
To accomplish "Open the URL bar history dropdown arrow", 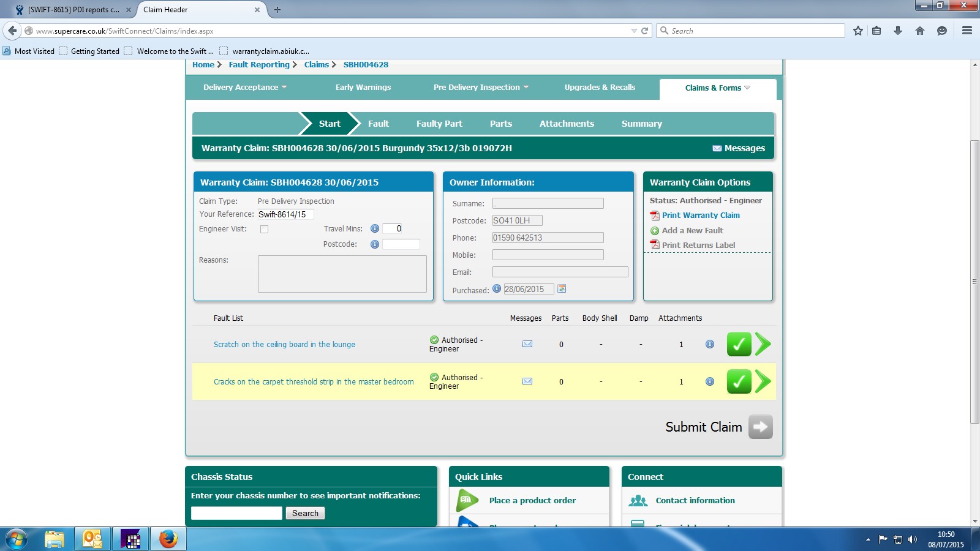I will (x=634, y=31).
